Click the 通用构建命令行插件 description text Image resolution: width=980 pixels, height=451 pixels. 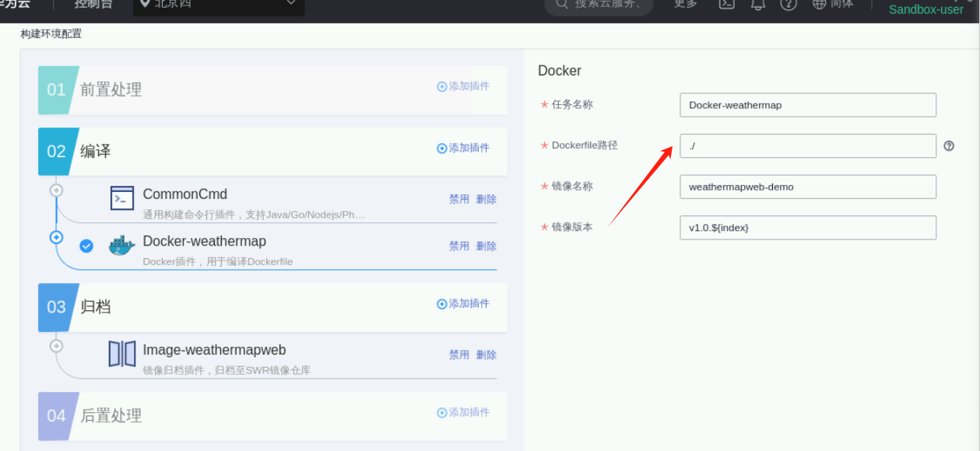[x=254, y=215]
